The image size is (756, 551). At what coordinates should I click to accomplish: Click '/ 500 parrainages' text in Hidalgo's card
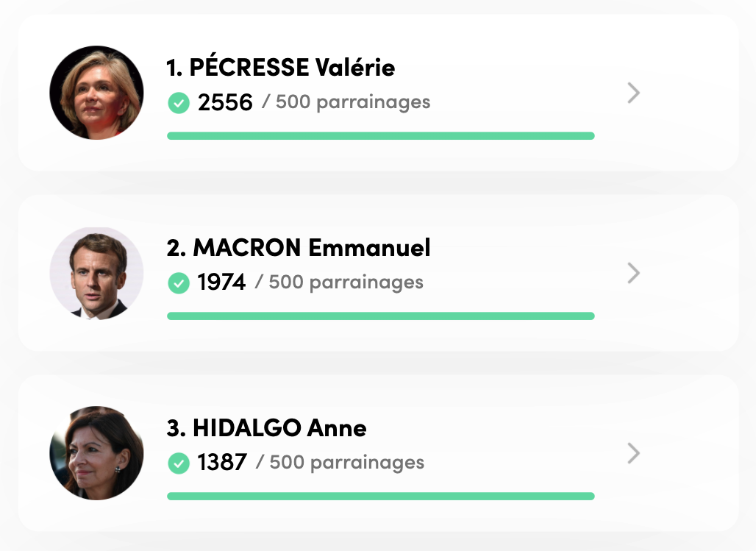(x=340, y=462)
